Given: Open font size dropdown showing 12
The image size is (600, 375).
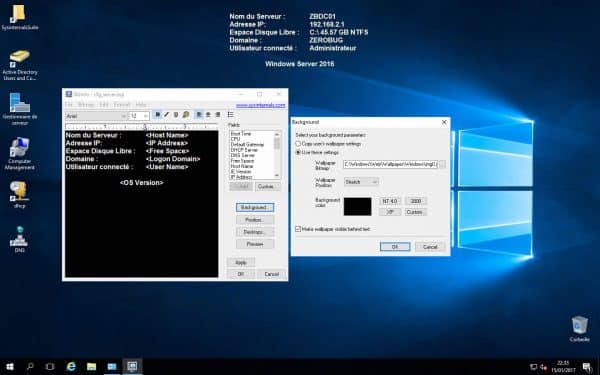Looking at the screenshot, I should [x=139, y=116].
